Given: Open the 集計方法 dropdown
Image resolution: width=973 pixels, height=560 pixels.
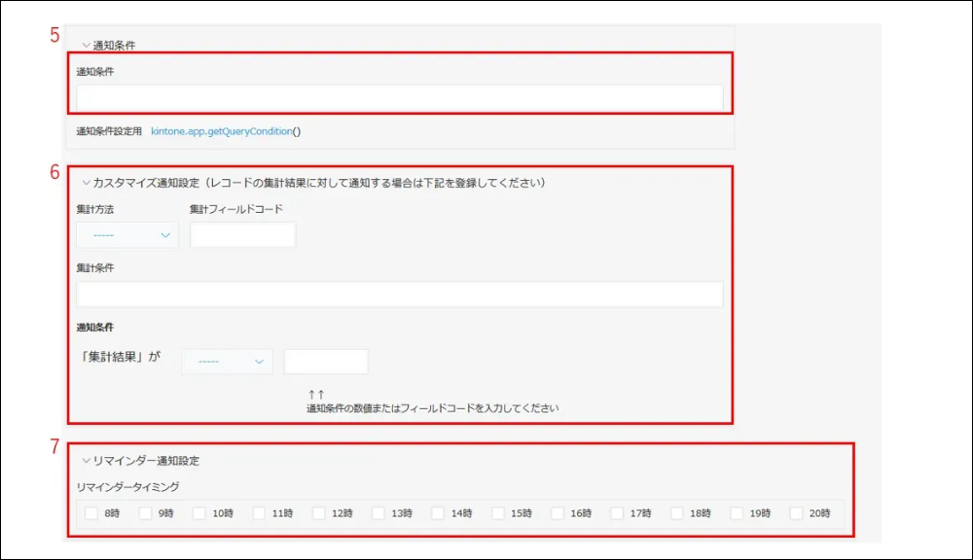Looking at the screenshot, I should point(127,235).
